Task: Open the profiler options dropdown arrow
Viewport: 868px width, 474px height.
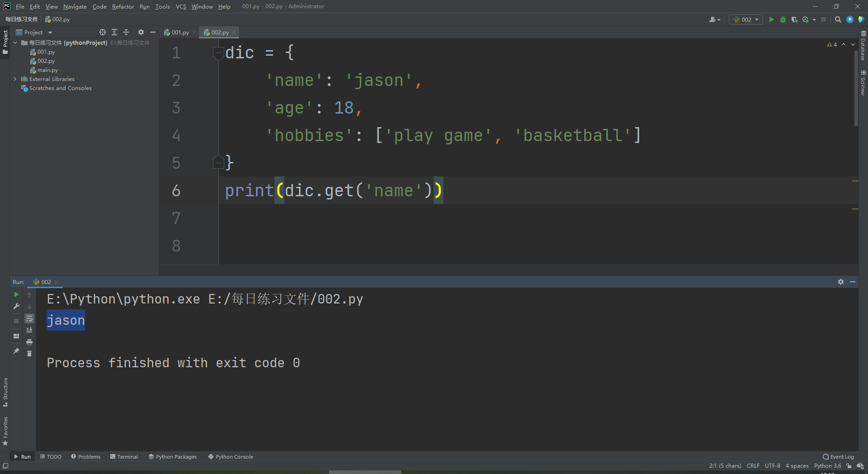Action: [x=814, y=19]
